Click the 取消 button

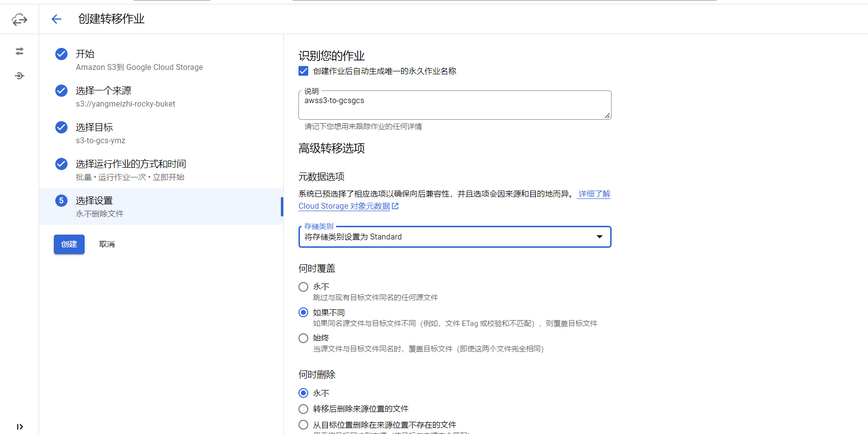click(107, 244)
